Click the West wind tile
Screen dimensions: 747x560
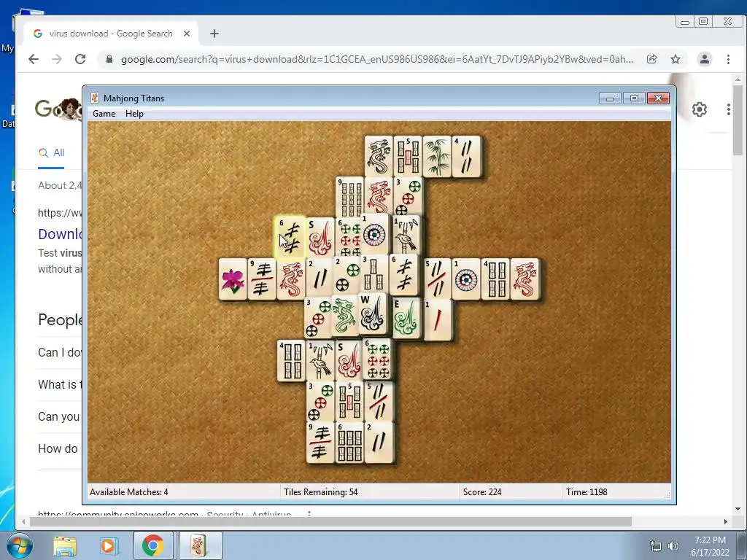pyautogui.click(x=373, y=313)
